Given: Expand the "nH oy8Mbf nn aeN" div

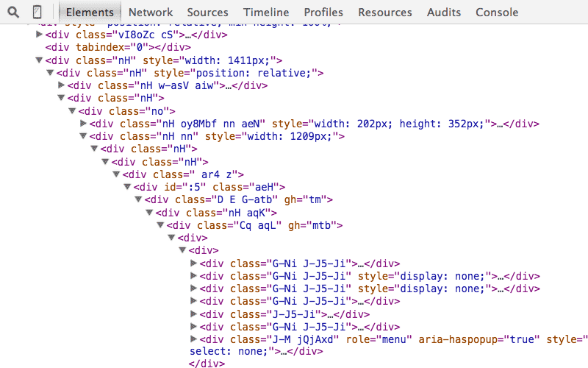Looking at the screenshot, I should click(83, 124).
